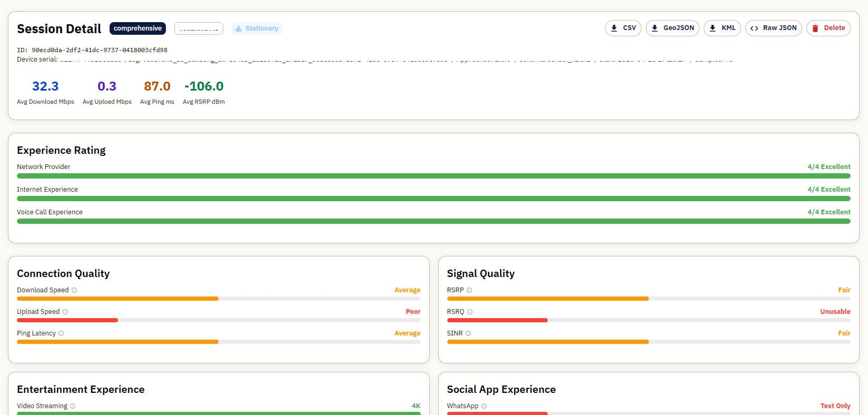
Task: Open SINR info icon
Action: click(x=468, y=333)
